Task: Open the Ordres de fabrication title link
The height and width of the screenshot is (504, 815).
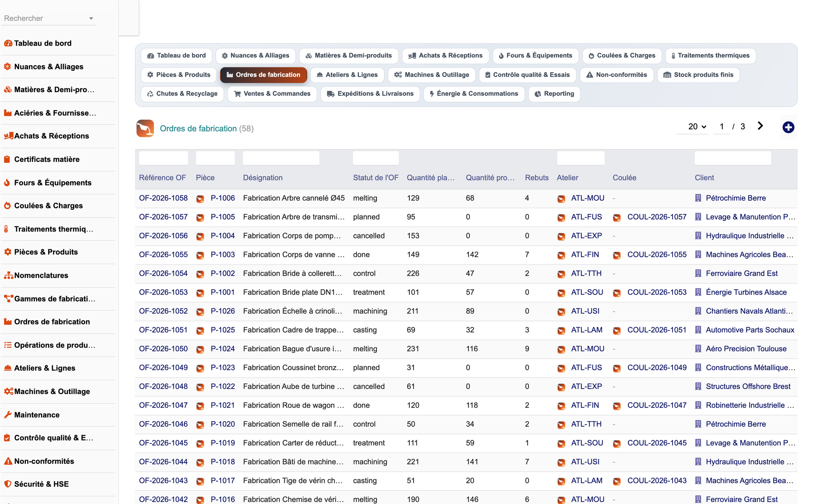Action: 198,129
